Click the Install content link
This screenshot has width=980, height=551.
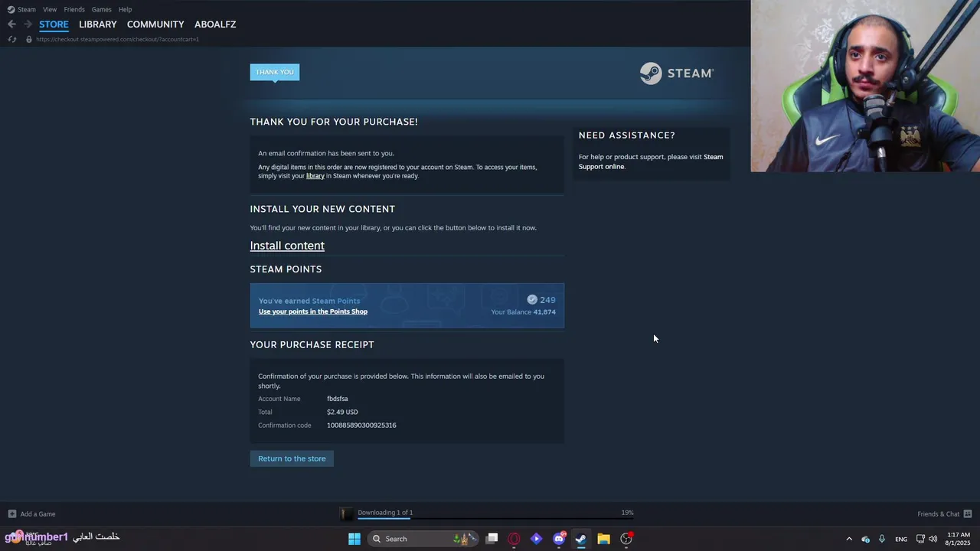(287, 246)
